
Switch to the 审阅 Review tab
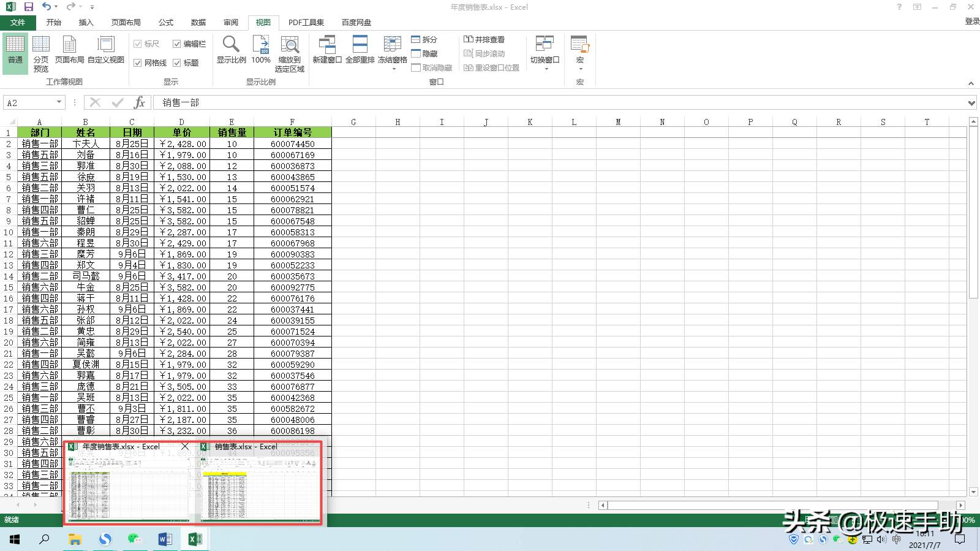pyautogui.click(x=231, y=22)
